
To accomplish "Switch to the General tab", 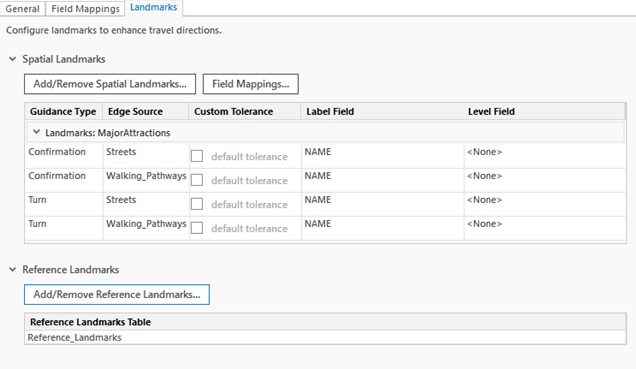I will point(22,9).
